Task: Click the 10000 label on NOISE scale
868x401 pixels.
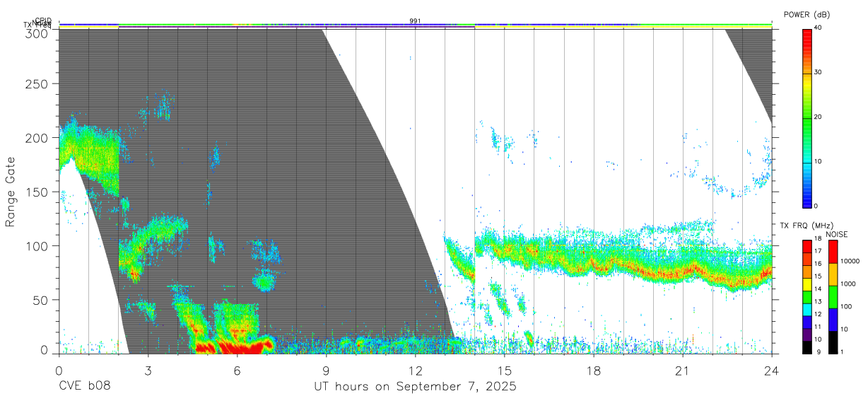Action: click(850, 262)
